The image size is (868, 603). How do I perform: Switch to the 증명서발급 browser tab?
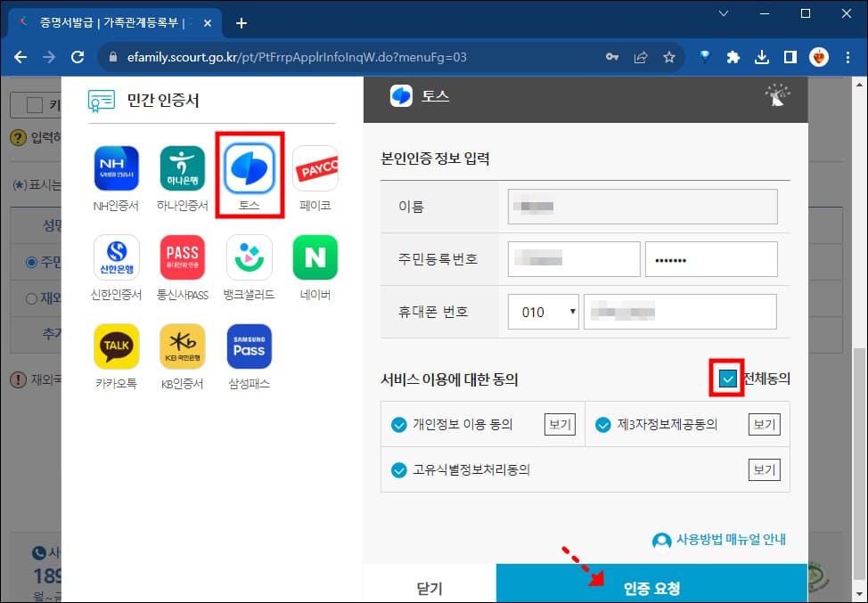pos(111,22)
